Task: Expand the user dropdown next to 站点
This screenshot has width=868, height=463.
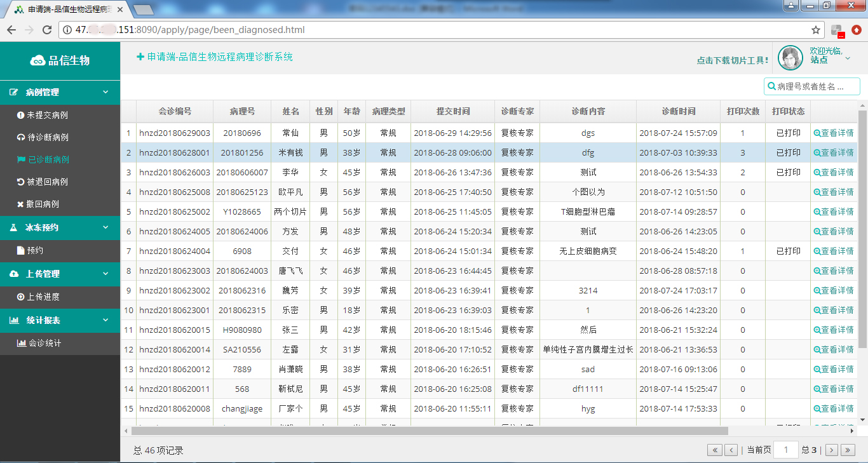Action: [848, 58]
